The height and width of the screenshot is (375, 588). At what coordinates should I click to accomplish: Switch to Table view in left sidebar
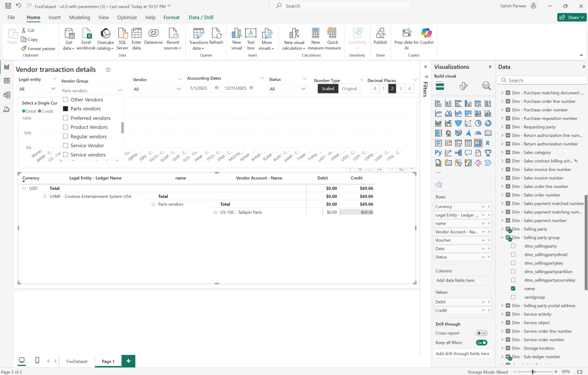7,81
